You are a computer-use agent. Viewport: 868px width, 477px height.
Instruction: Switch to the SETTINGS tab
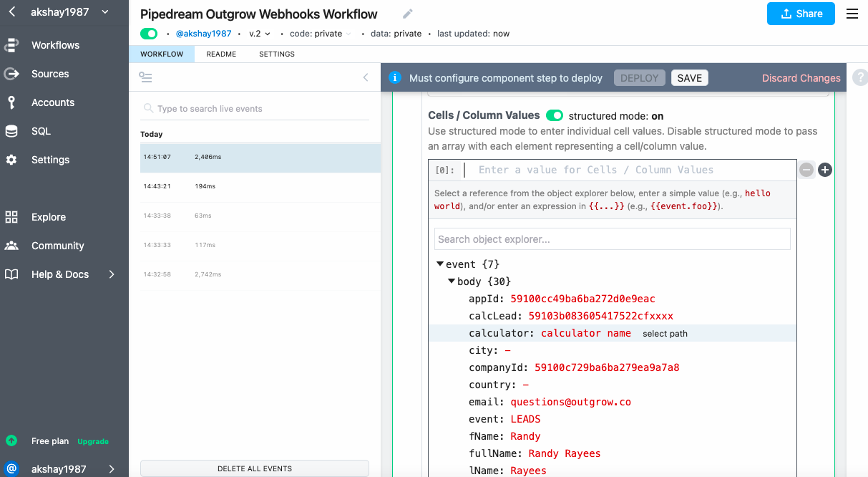(x=277, y=54)
